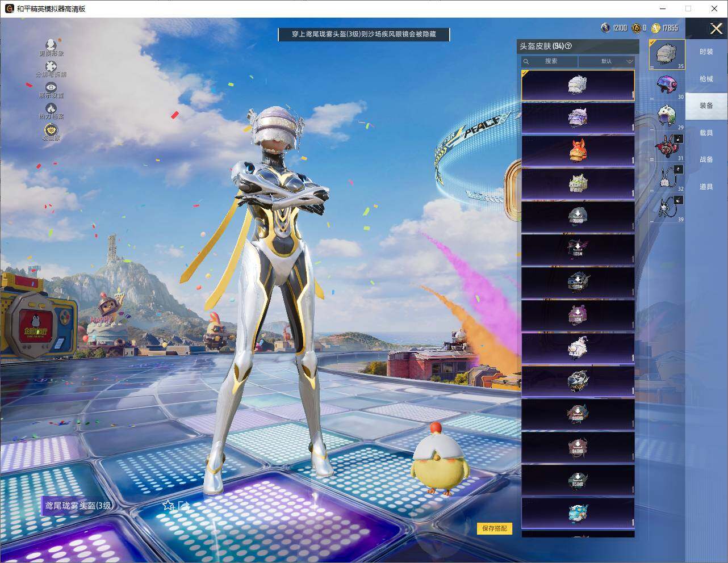
Task: Click the 鸢尾珑雾头盔(3级) name label
Action: pos(79,505)
